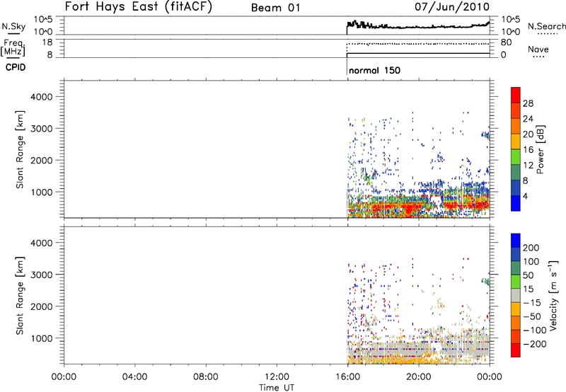Click the '1000' tick of the velocity panel
Image resolution: width=566 pixels, height=392 pixels.
[x=42, y=338]
